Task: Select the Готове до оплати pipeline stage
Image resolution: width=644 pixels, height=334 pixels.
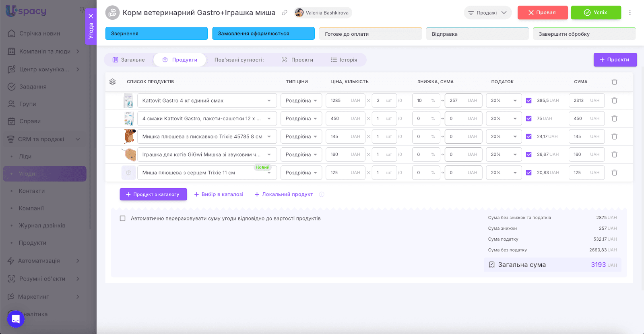Action: (370, 34)
